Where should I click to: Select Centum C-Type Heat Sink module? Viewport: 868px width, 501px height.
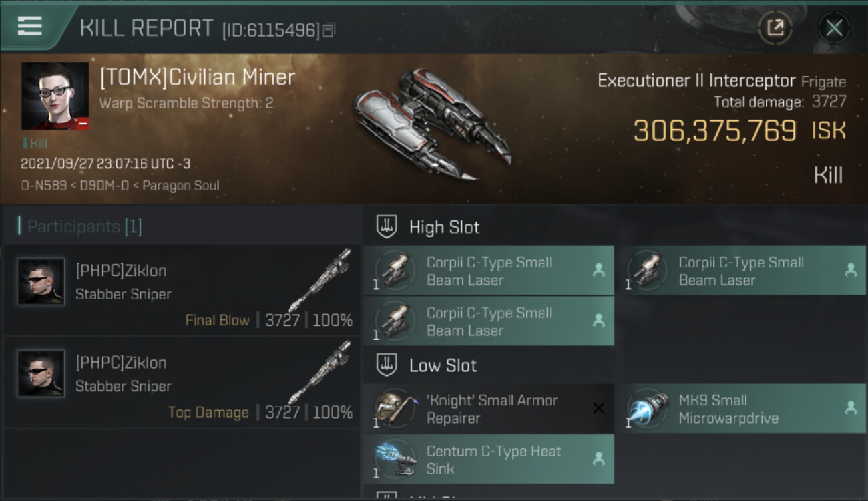tap(489, 459)
